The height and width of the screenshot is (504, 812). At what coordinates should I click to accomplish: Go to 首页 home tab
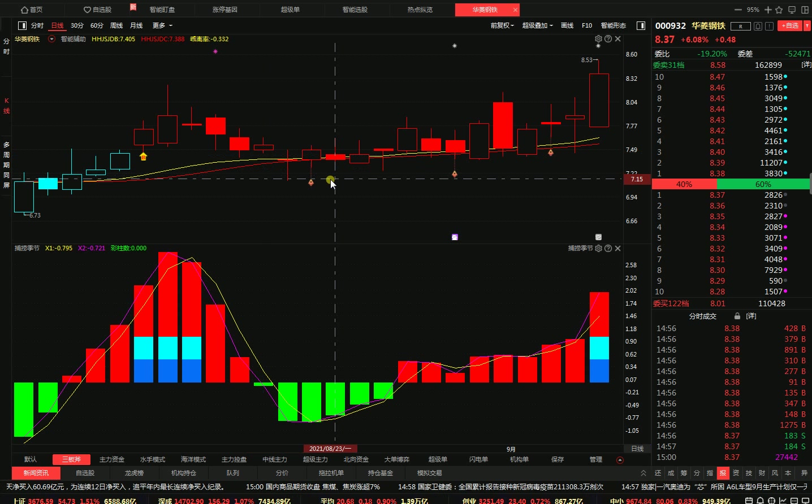tap(32, 10)
